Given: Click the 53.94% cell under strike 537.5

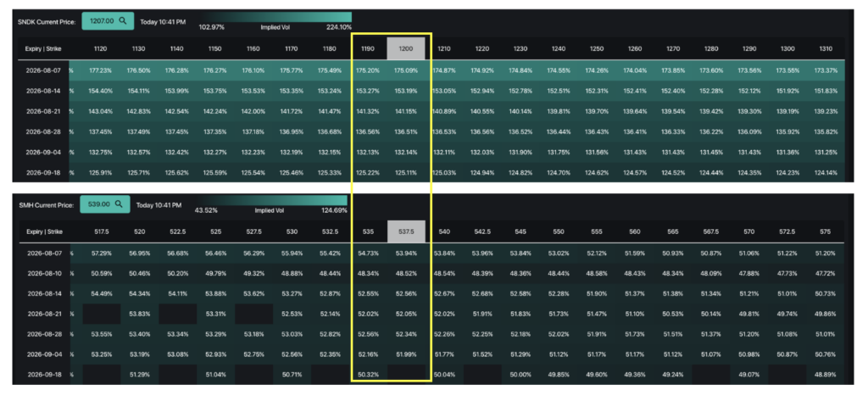Looking at the screenshot, I should (x=406, y=253).
